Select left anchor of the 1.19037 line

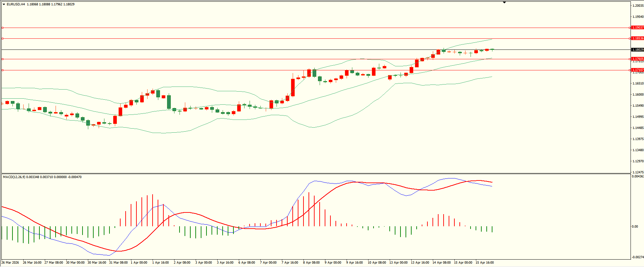(x=2, y=28)
